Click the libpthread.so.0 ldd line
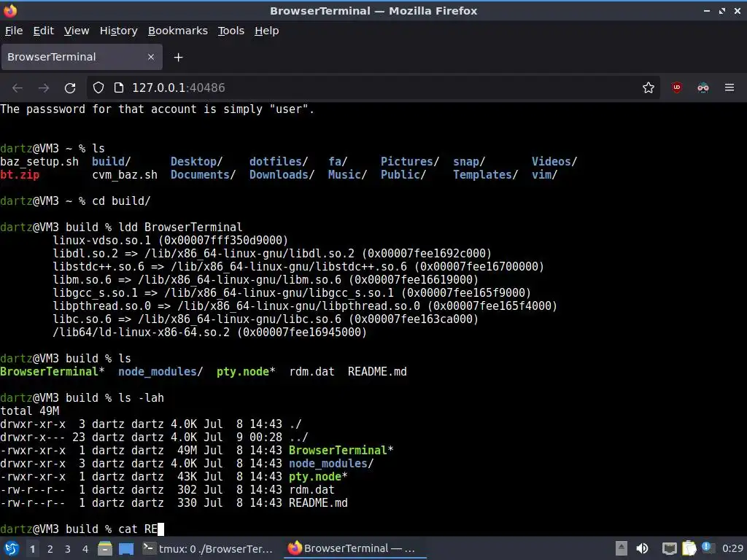The width and height of the screenshot is (747, 560). click(305, 306)
